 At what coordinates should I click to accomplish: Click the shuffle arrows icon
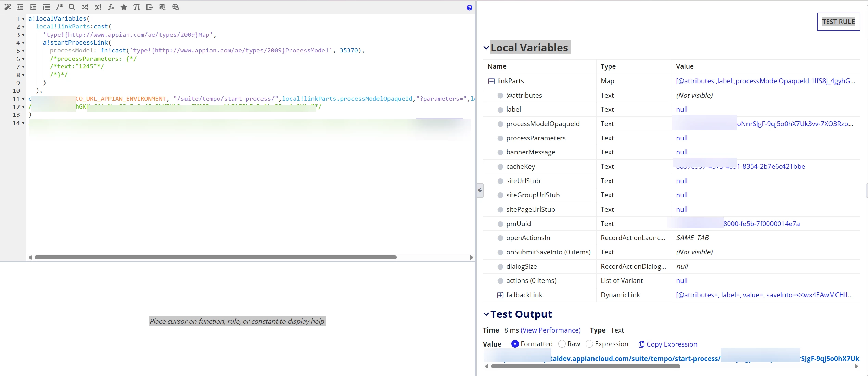(85, 7)
